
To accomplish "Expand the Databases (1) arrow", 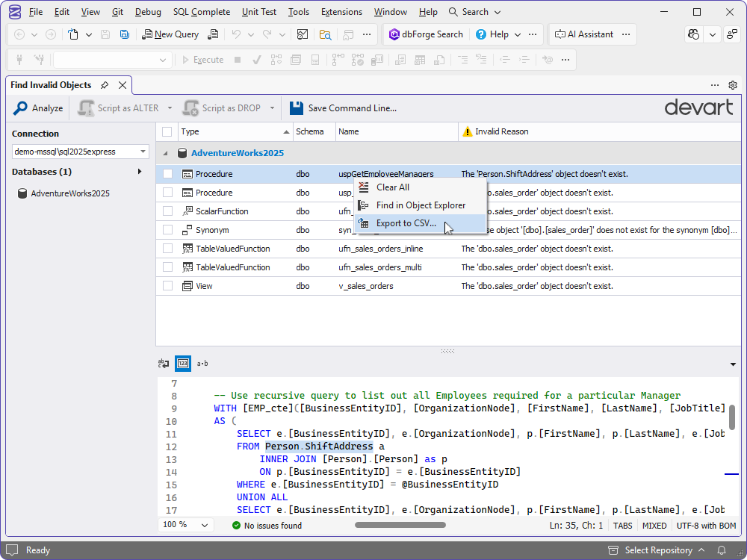I will (140, 172).
